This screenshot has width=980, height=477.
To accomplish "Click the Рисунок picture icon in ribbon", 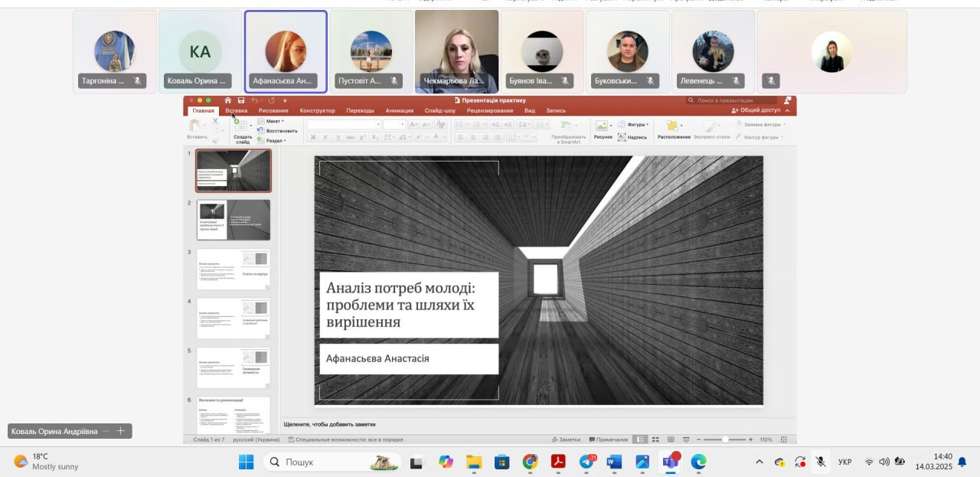I will coord(603,127).
